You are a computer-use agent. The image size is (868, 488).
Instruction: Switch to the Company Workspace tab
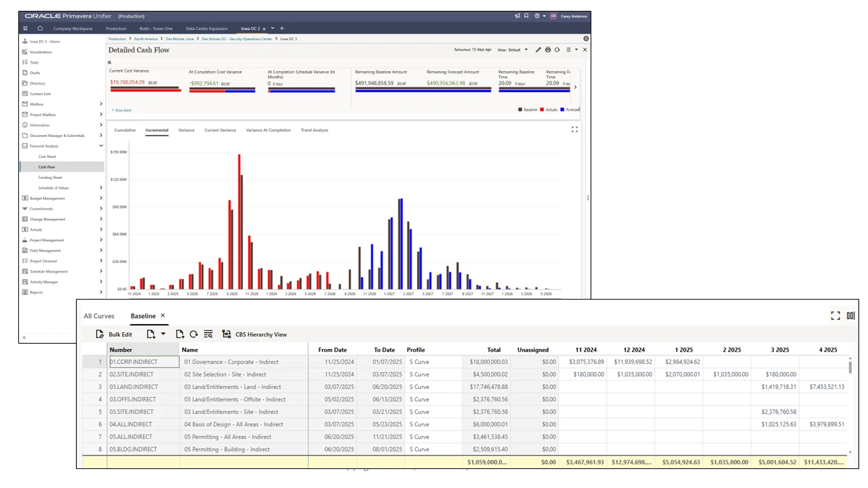click(73, 28)
